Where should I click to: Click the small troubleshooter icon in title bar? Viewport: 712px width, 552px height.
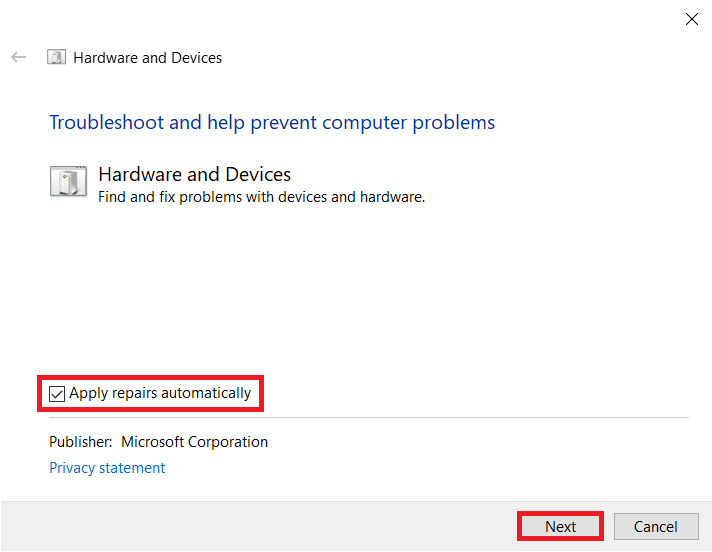coord(57,58)
